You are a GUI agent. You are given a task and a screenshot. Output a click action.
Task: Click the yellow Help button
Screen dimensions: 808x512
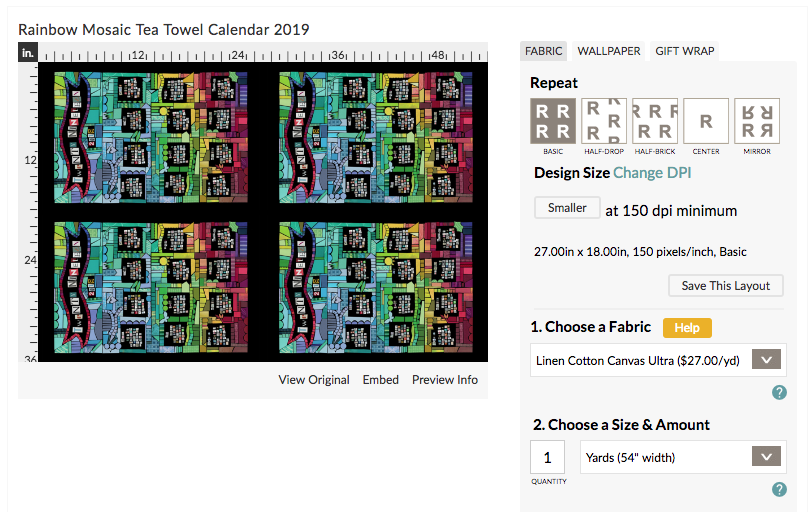[687, 328]
